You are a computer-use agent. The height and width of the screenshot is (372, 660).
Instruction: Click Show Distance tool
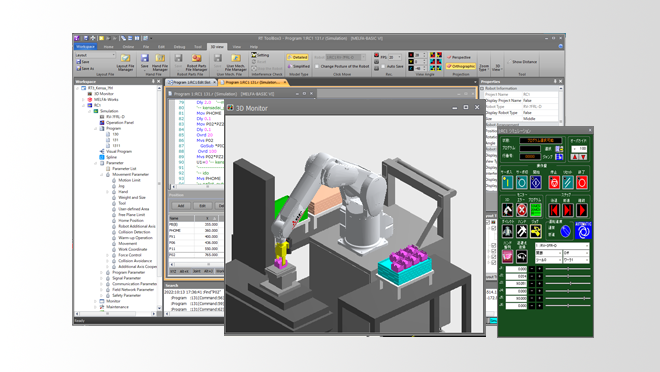click(x=522, y=62)
